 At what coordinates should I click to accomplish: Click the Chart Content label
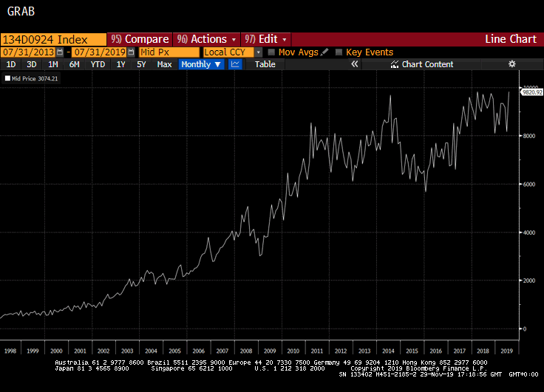(x=427, y=64)
